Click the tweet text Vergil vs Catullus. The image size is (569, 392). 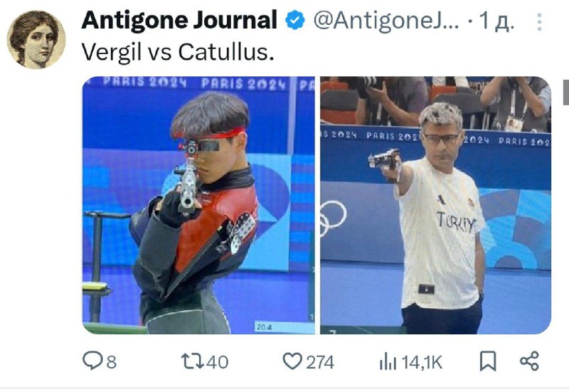coord(177,52)
